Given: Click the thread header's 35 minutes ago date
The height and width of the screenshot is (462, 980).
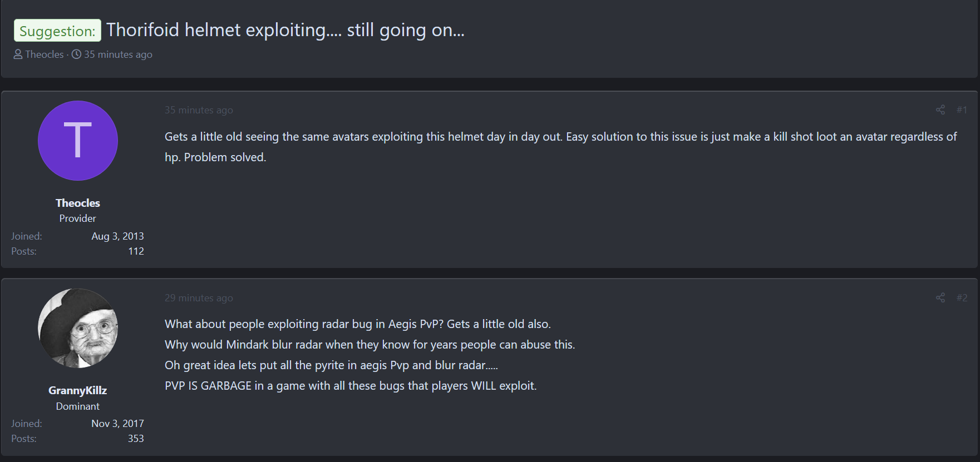Looking at the screenshot, I should click(118, 54).
